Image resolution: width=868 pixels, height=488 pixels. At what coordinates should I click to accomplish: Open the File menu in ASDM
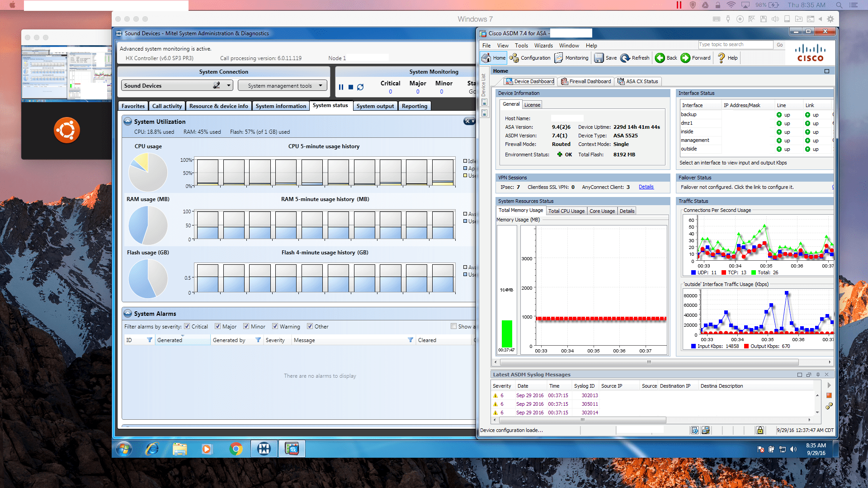tap(486, 46)
